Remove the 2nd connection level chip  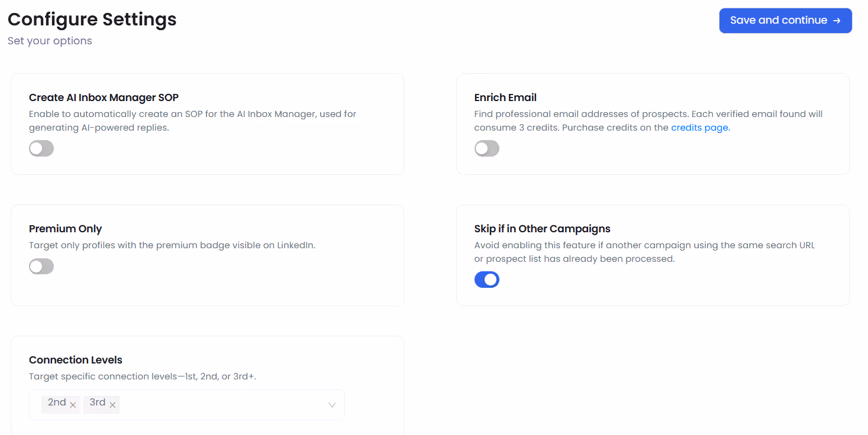coord(73,405)
